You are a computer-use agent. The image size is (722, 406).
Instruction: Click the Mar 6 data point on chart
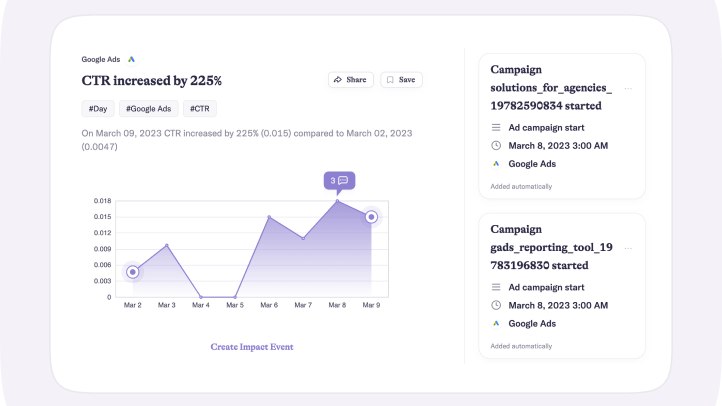click(x=268, y=217)
